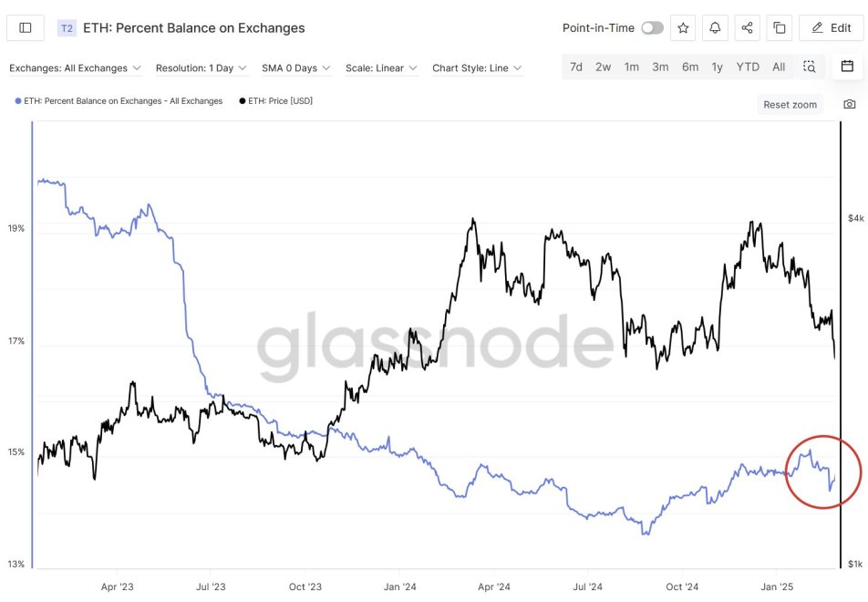Activate the zoom selection tool icon
Screen dimensions: 868x602
tap(809, 67)
